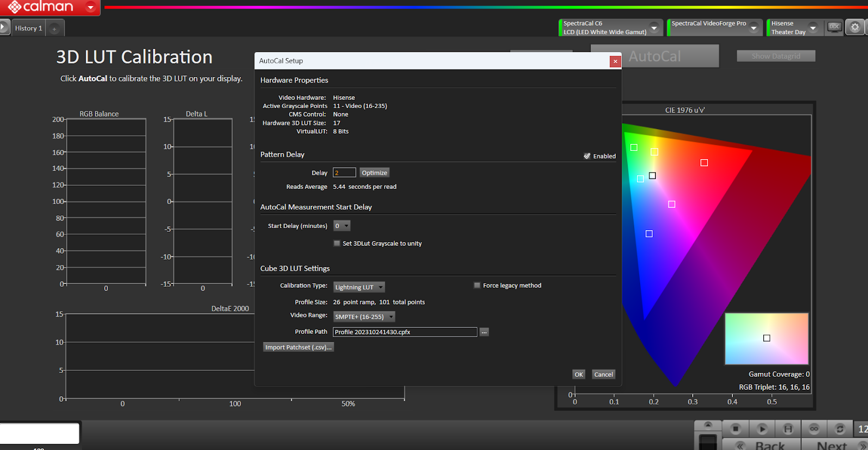Click '11 - Video (16-235)' grayscale points text

360,106
